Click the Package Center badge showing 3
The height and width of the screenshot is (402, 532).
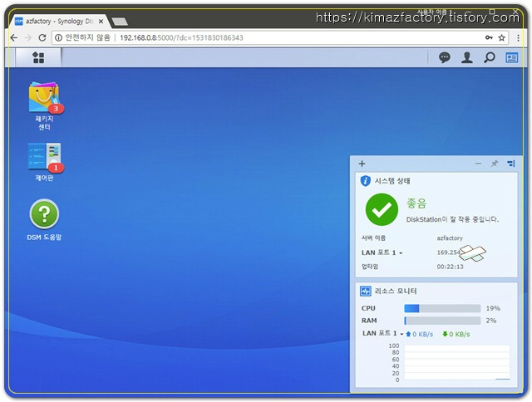(56, 109)
